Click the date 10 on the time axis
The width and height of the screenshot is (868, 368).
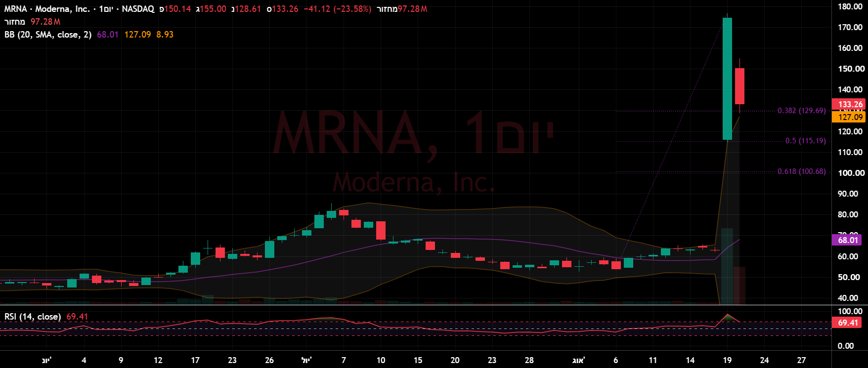(381, 360)
